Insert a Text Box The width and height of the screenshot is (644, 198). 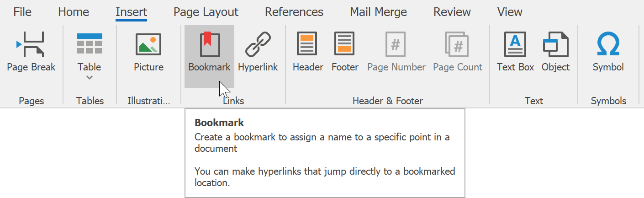tap(515, 52)
